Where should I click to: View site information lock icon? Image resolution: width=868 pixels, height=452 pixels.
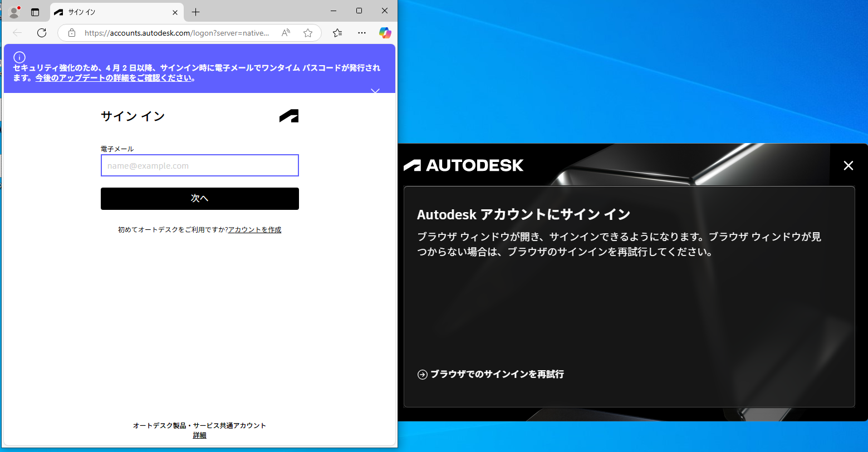pos(71,33)
